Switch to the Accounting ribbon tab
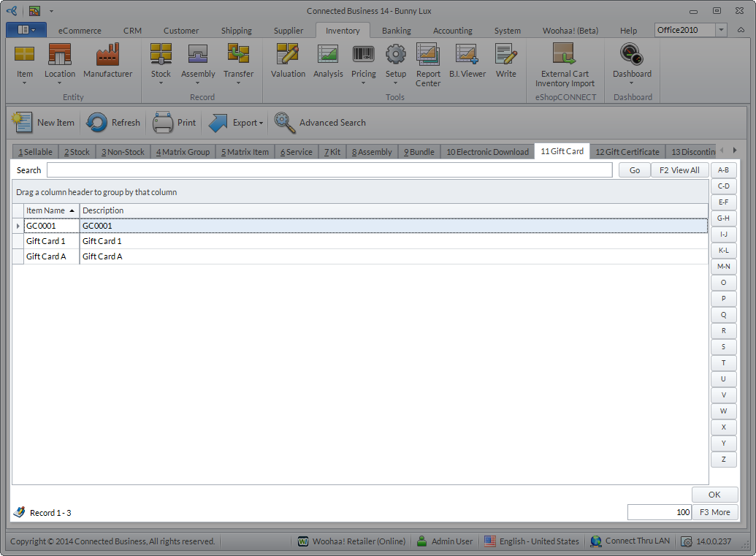756x556 pixels. (x=452, y=31)
